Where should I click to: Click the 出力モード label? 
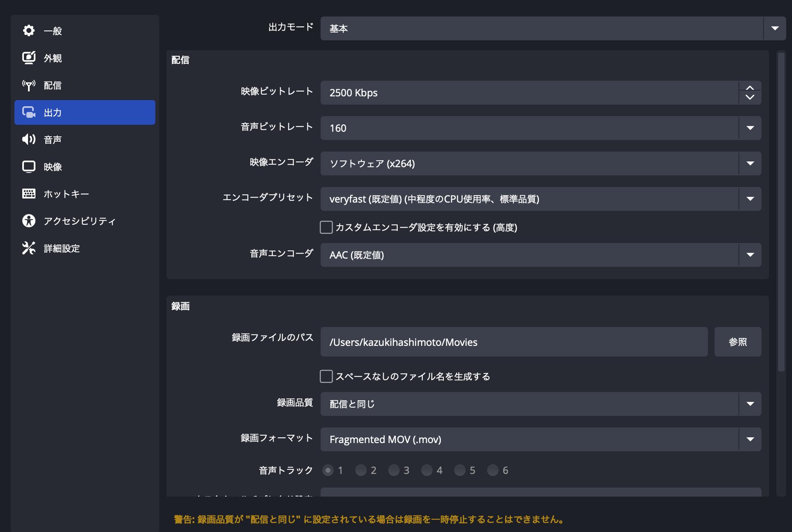click(x=291, y=27)
